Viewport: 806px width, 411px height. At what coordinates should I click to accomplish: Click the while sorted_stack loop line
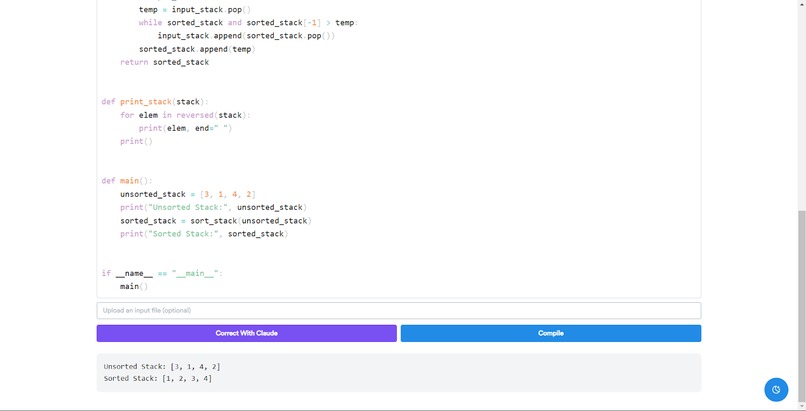coord(248,23)
